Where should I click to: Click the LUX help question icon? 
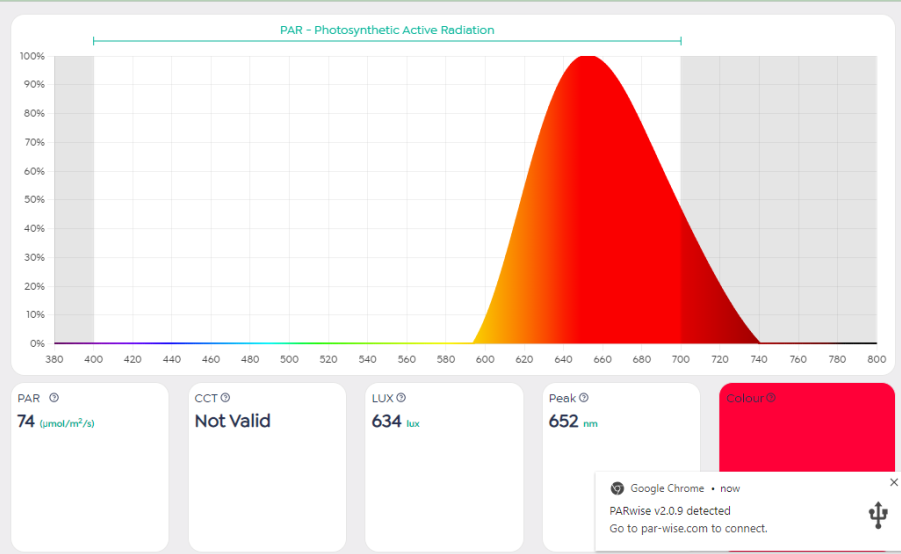(401, 398)
